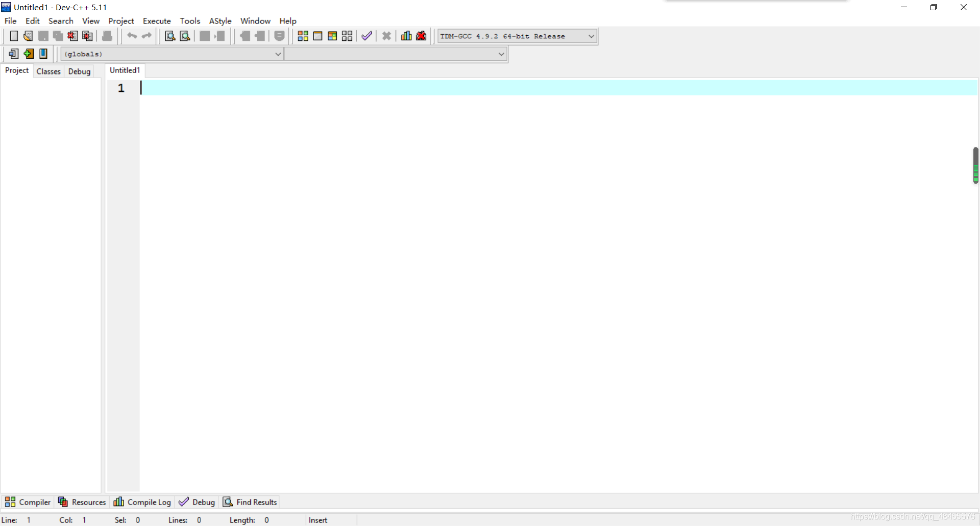The width and height of the screenshot is (980, 526).
Task: Open Find with the magnifier icon
Action: click(x=170, y=36)
